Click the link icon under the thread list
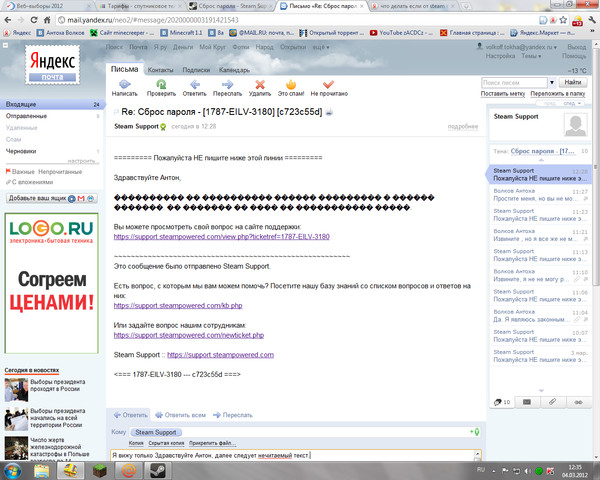This screenshot has width=600, height=480. pos(578,402)
